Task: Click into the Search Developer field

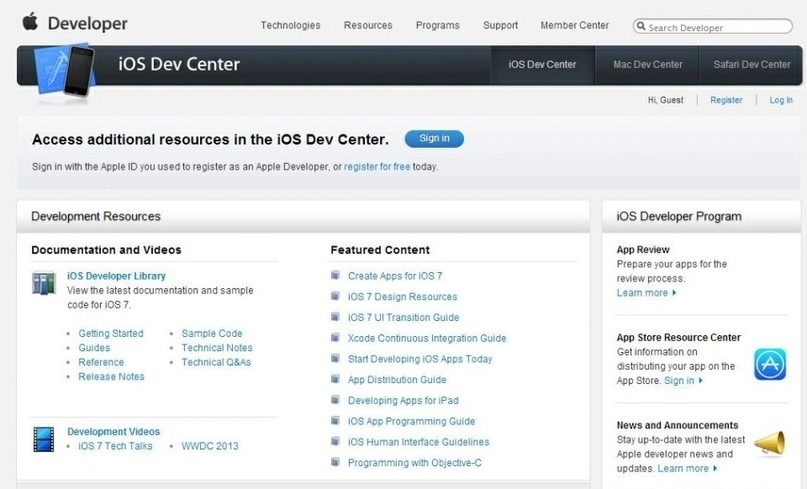Action: tap(713, 26)
